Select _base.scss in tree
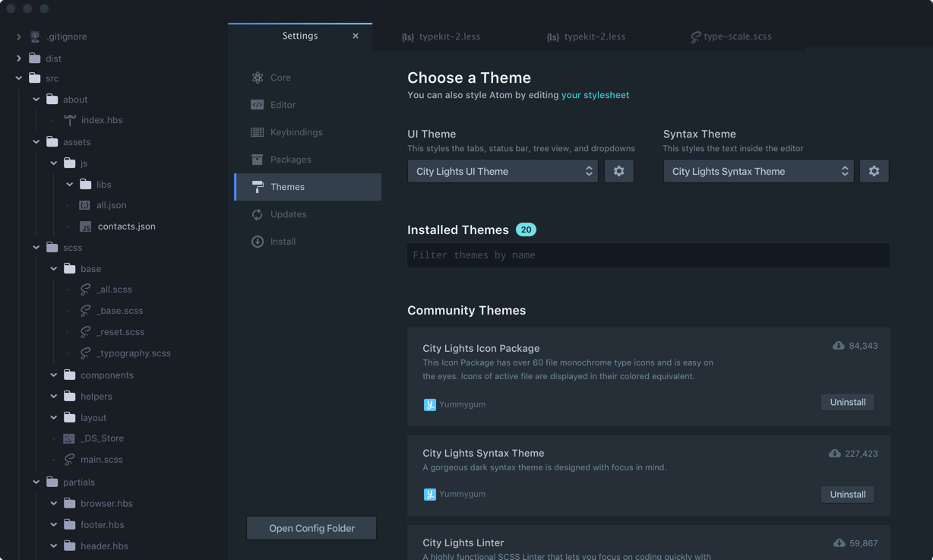Image resolution: width=933 pixels, height=560 pixels. [x=119, y=311]
